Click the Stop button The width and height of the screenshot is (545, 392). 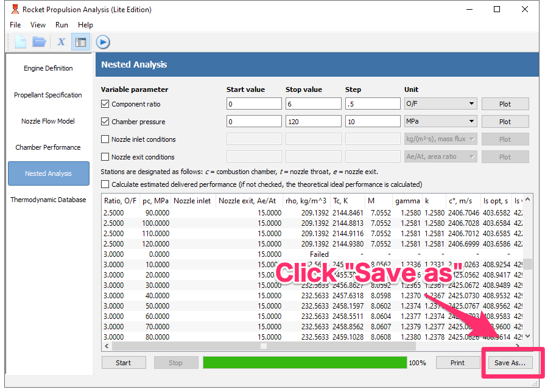pyautogui.click(x=175, y=363)
